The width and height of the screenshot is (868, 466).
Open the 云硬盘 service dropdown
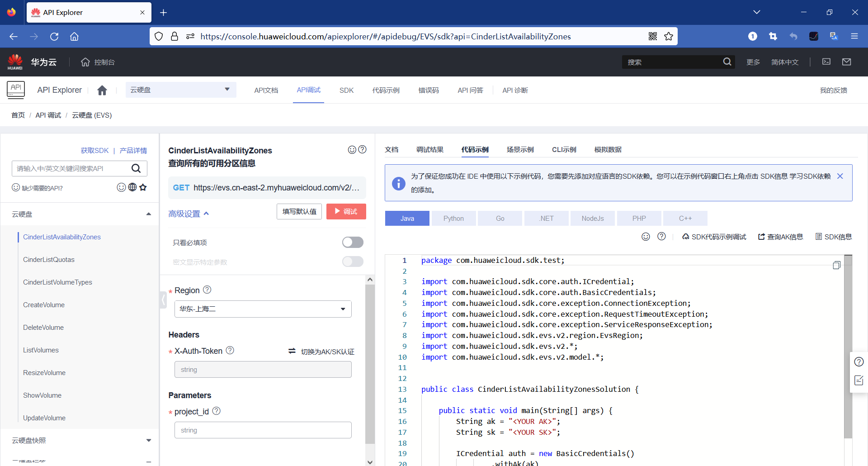[181, 90]
